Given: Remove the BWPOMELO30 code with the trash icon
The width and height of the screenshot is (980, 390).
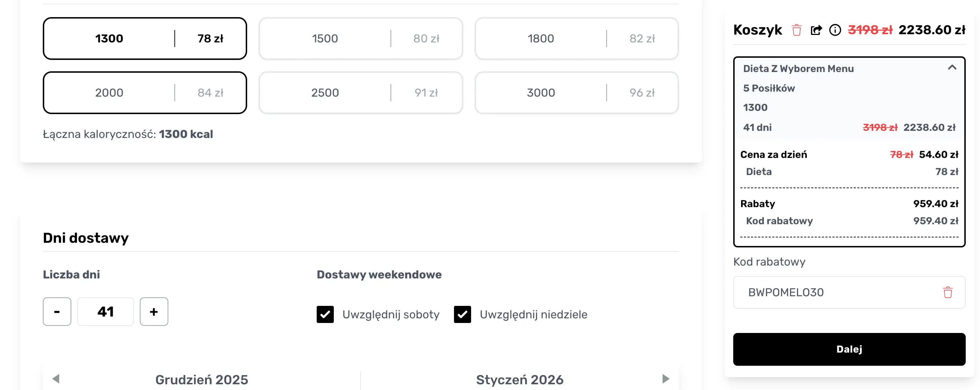Looking at the screenshot, I should pos(948,292).
